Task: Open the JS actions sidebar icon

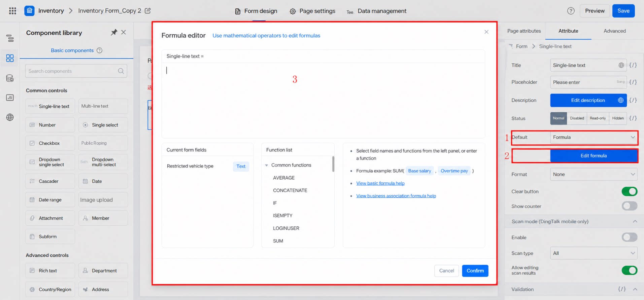Action: 10,98
